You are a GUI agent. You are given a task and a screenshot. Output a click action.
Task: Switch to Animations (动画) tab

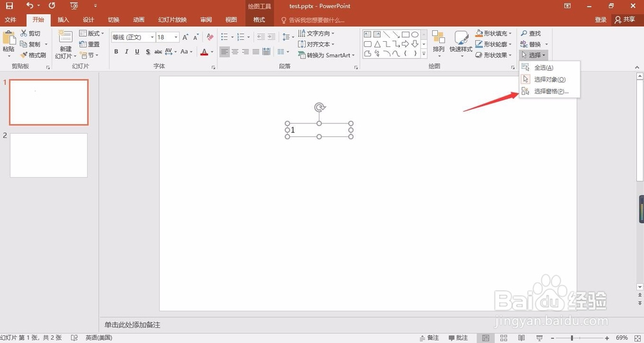pos(139,20)
